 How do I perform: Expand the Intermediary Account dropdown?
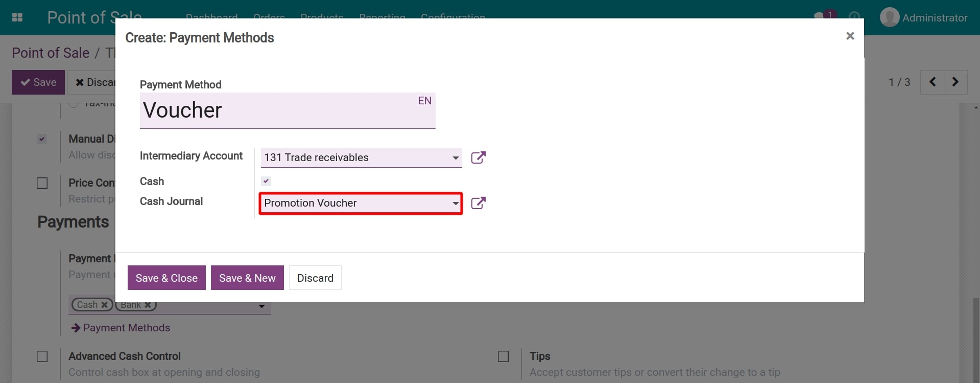(x=455, y=158)
